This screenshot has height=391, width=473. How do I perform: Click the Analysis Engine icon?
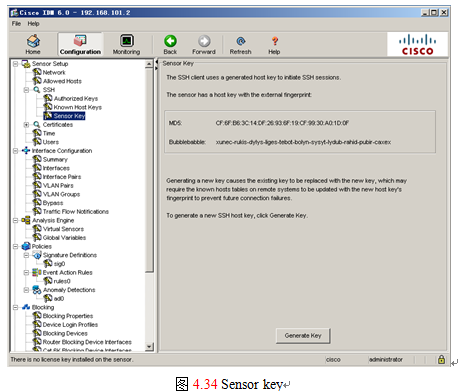(x=26, y=220)
